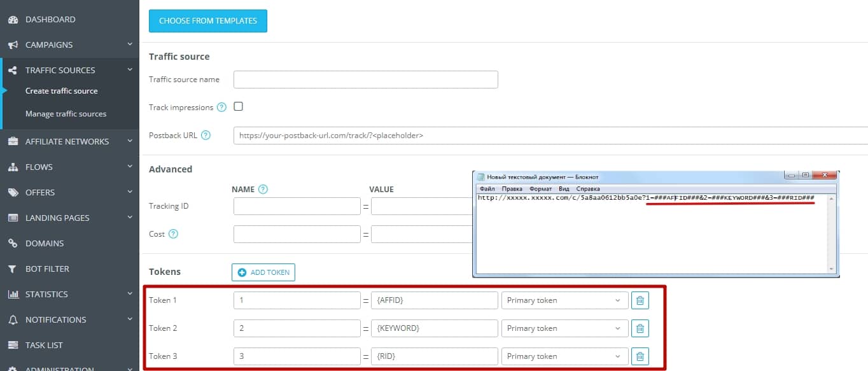This screenshot has width=868, height=371.
Task: Click the Campaigns megaphone icon
Action: click(12, 45)
